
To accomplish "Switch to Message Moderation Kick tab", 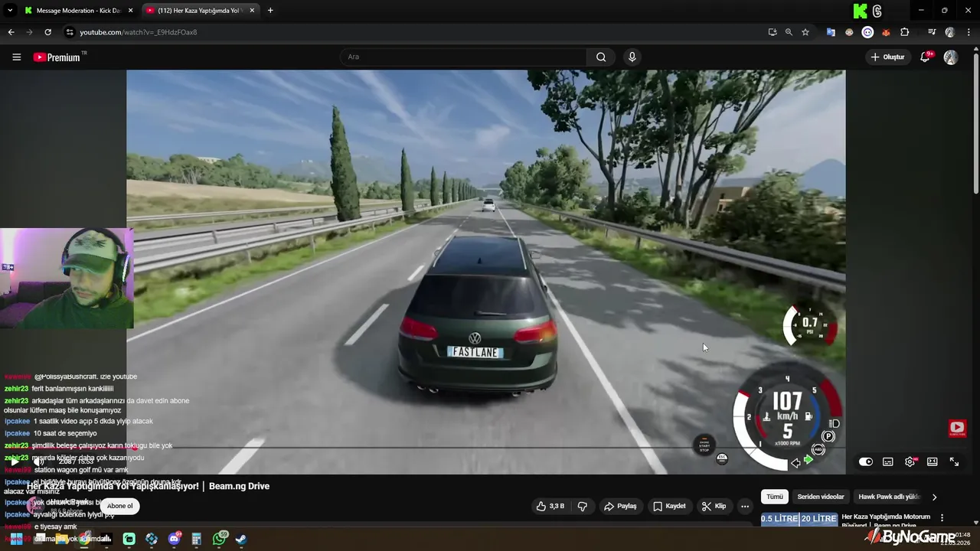I will 78,11.
